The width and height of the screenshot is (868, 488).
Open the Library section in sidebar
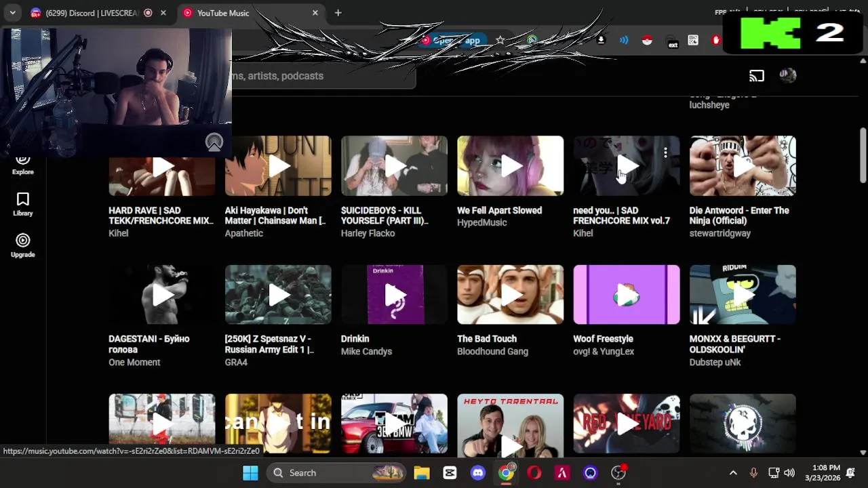point(22,205)
